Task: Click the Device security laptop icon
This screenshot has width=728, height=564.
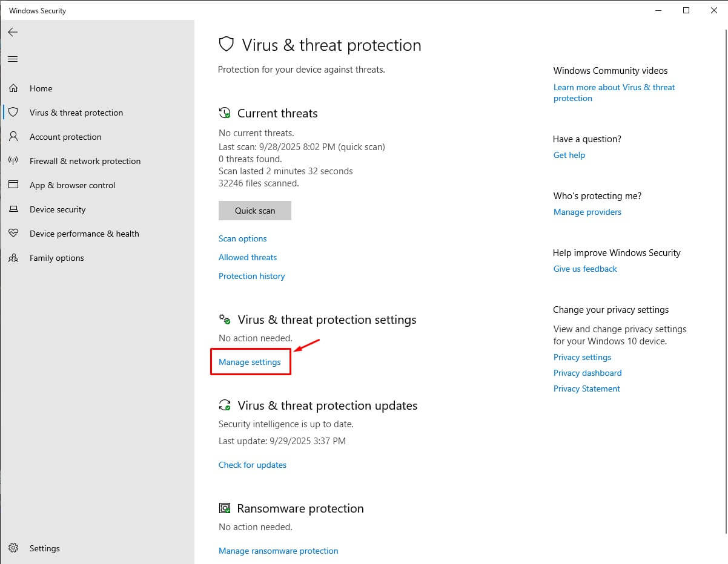Action: point(13,209)
